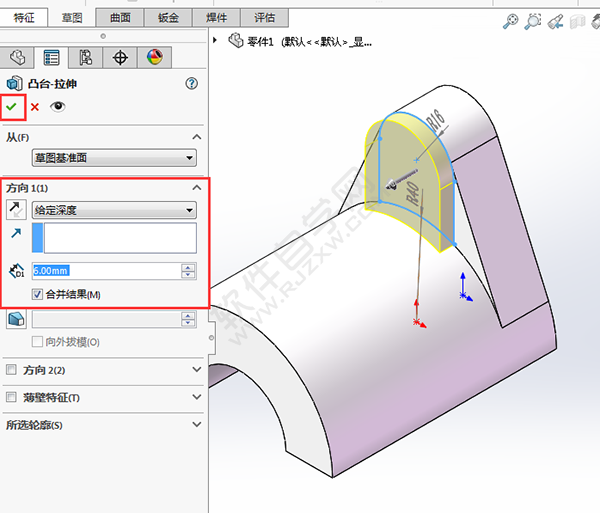The height and width of the screenshot is (513, 600).
Task: Expand the 零件1 flyout tree arrow
Action: [x=215, y=40]
